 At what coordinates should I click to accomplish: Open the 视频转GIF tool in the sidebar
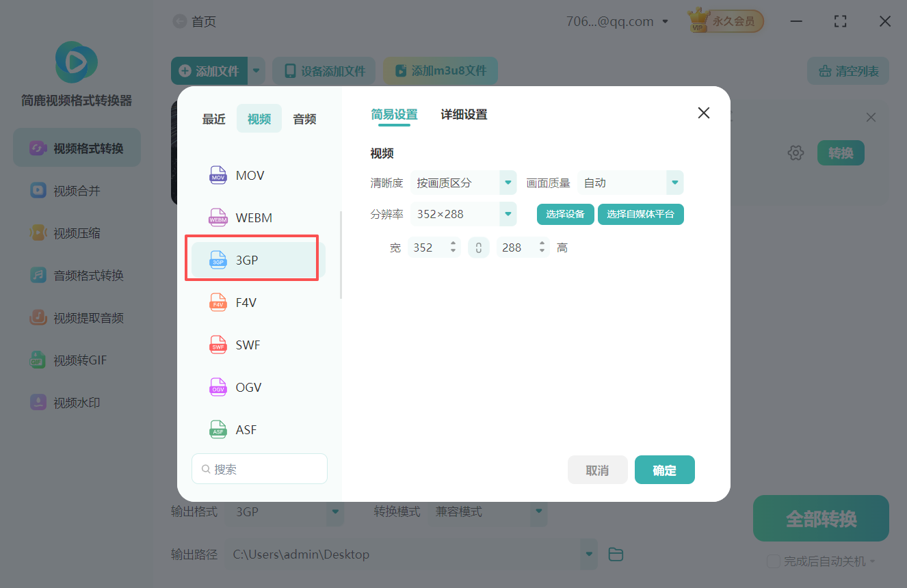[75, 360]
